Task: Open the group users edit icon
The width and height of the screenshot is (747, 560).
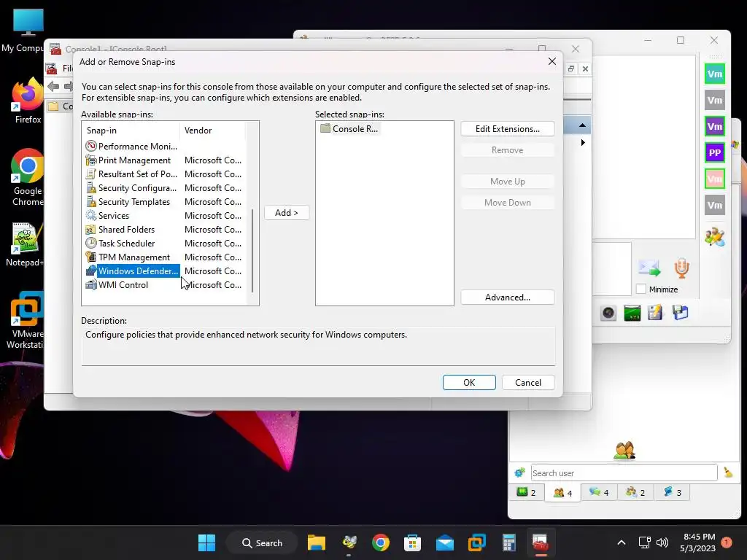Action: [715, 237]
